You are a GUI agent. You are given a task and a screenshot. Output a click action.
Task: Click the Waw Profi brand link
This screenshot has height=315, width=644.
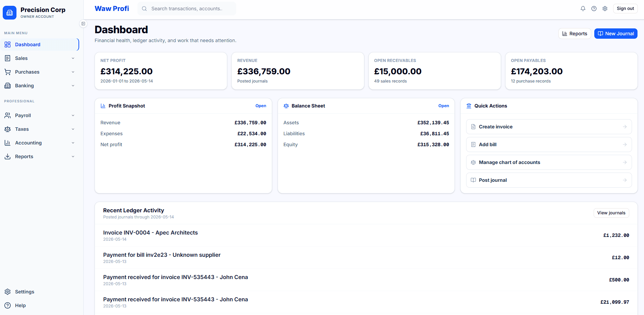[112, 9]
